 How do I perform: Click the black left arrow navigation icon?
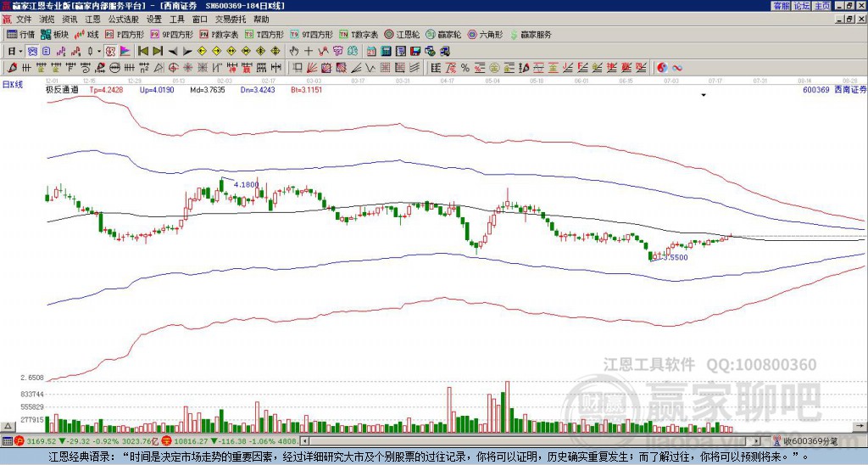click(173, 52)
